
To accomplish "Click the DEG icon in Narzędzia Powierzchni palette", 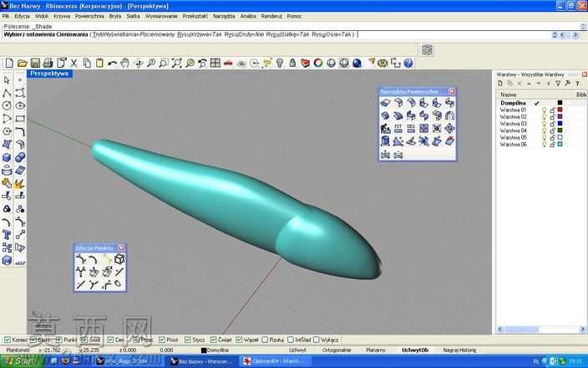I will 411,129.
